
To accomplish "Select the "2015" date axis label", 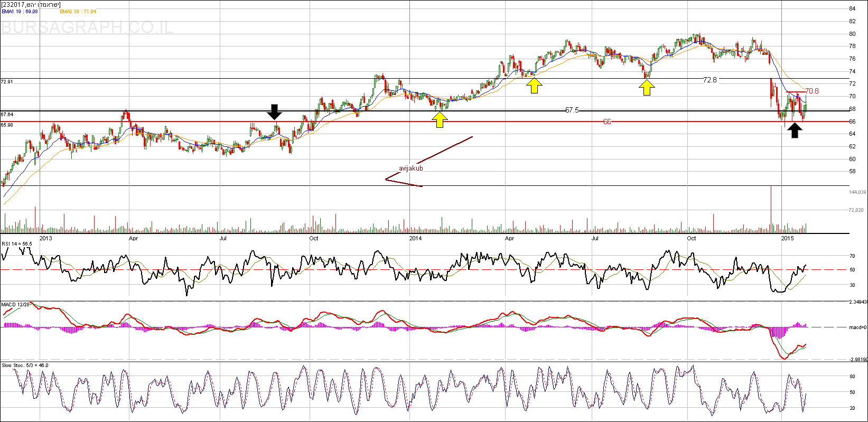I will (788, 238).
